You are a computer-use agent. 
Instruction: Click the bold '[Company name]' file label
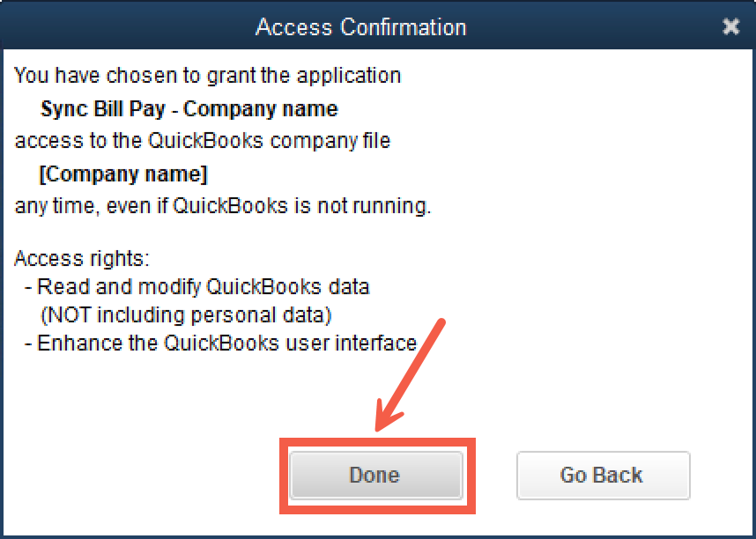point(123,174)
